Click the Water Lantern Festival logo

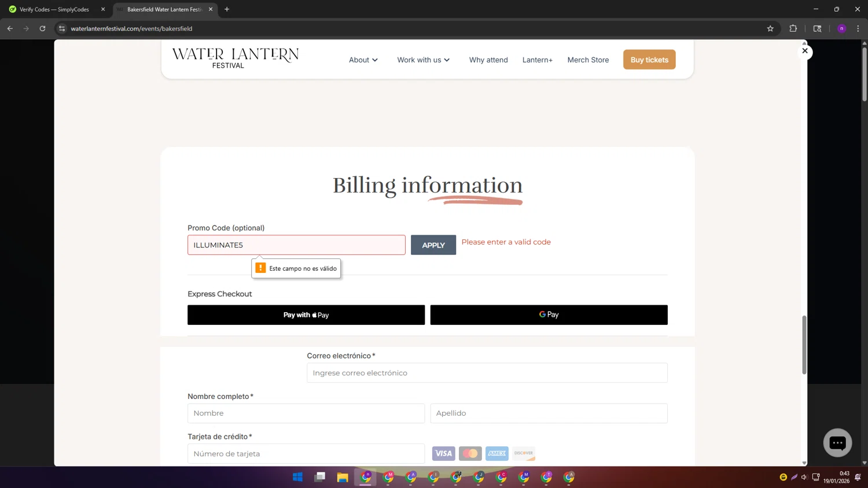click(236, 58)
